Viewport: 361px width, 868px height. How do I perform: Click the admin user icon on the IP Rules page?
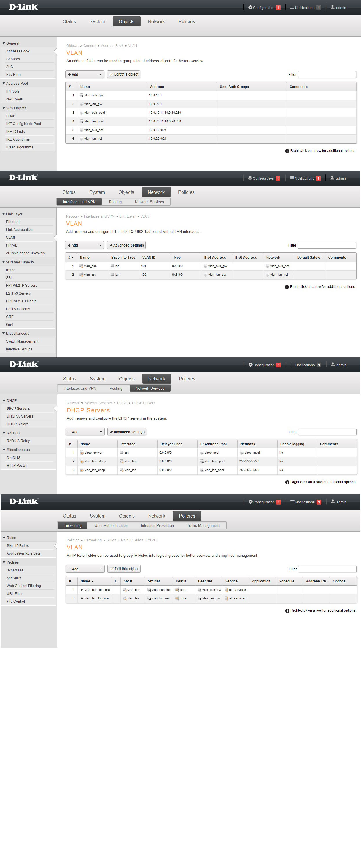click(x=333, y=501)
